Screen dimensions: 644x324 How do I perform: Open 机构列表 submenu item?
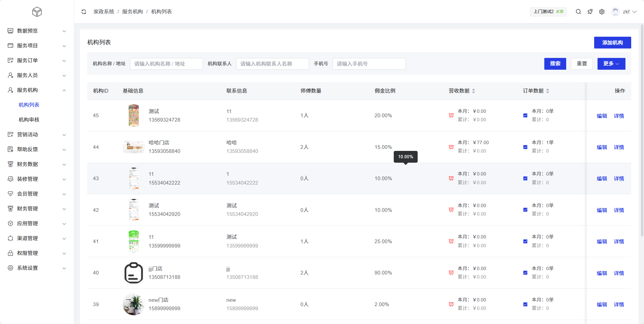(29, 105)
